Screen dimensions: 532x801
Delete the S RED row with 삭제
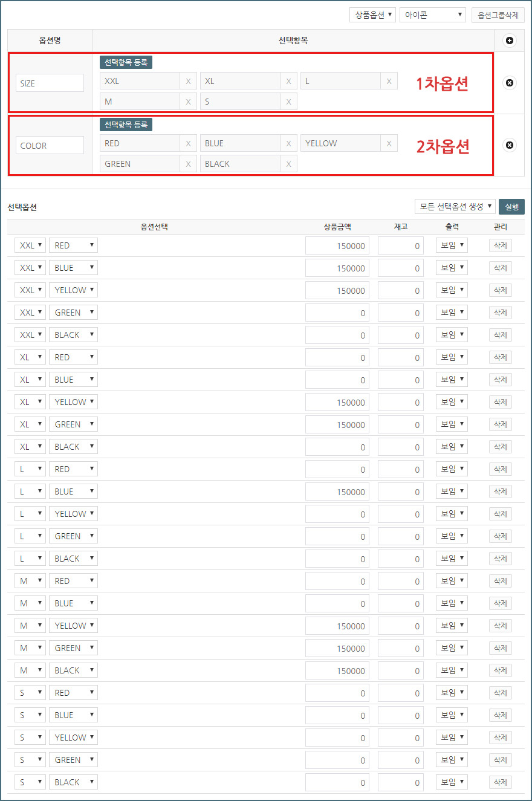tap(501, 693)
